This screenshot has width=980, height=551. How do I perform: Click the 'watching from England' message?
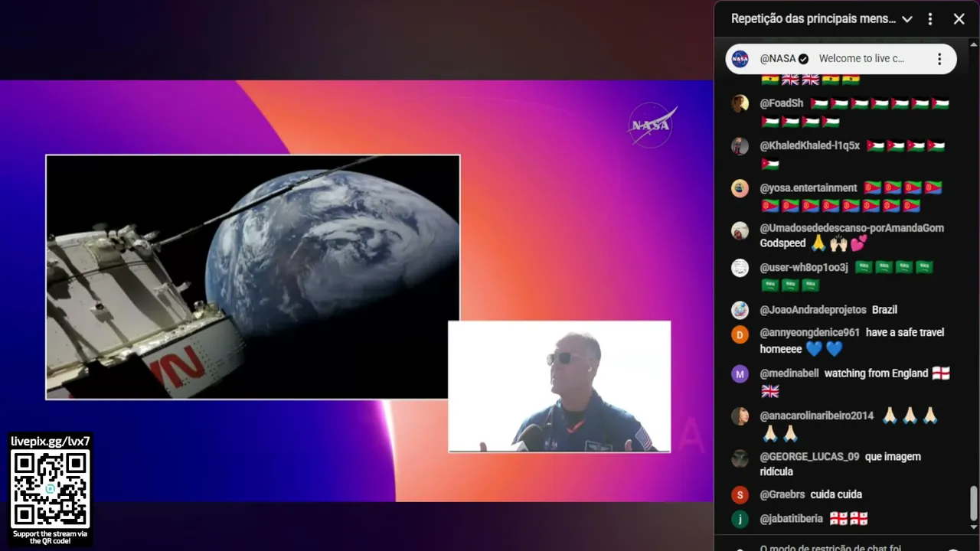coord(876,373)
